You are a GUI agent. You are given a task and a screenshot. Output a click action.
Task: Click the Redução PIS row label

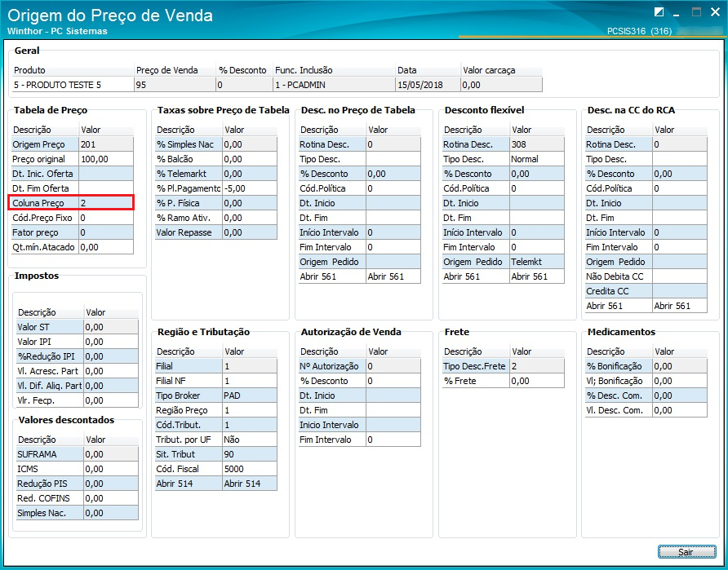click(x=50, y=484)
